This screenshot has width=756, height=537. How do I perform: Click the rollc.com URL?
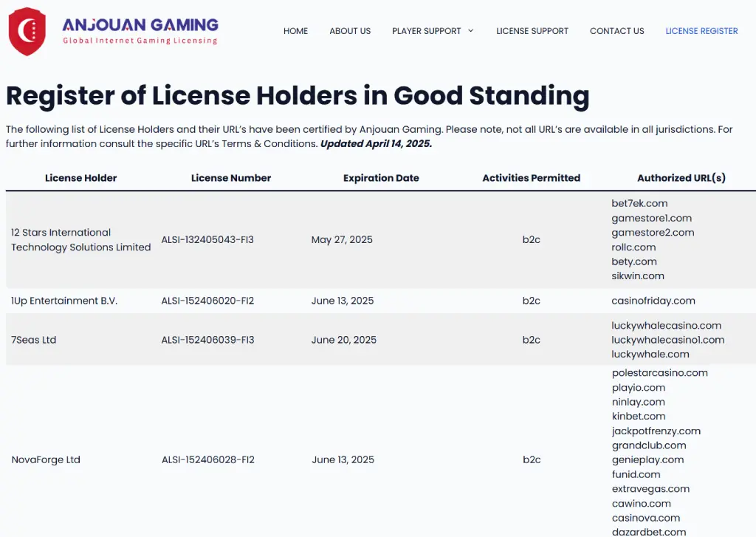(x=633, y=247)
